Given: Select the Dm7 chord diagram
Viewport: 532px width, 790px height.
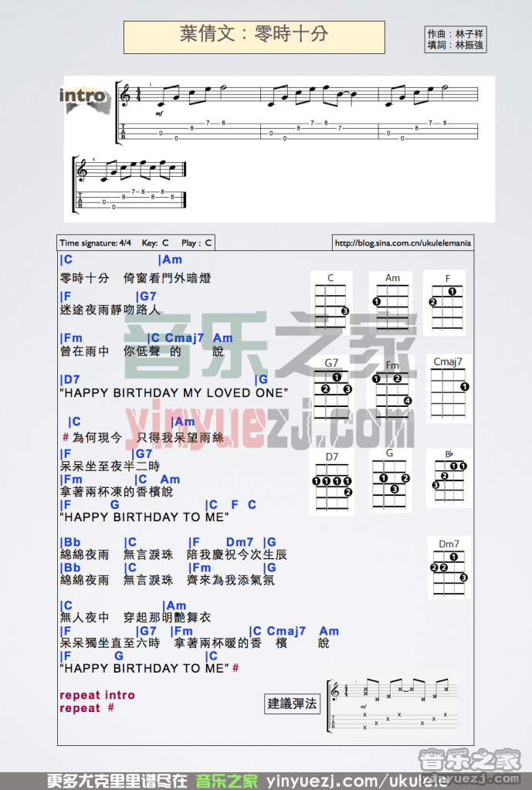Looking at the screenshot, I should (449, 568).
